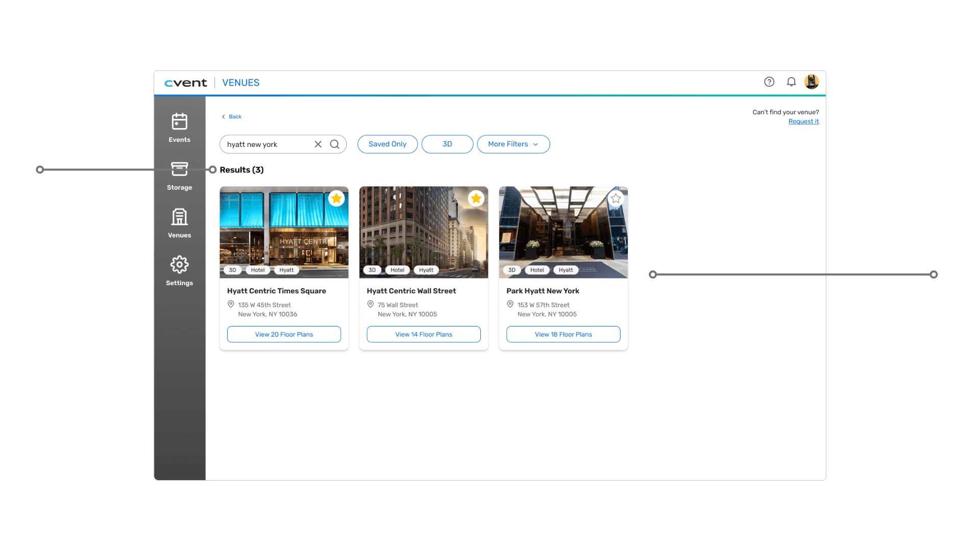Open the user profile avatar
Screen dimensions: 980x551
click(x=812, y=82)
